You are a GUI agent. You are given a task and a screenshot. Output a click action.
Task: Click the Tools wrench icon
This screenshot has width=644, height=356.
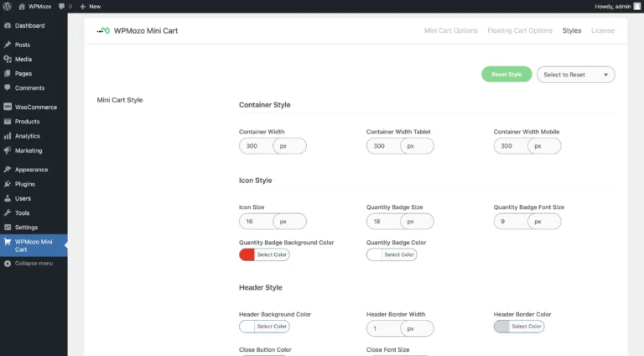pyautogui.click(x=8, y=212)
